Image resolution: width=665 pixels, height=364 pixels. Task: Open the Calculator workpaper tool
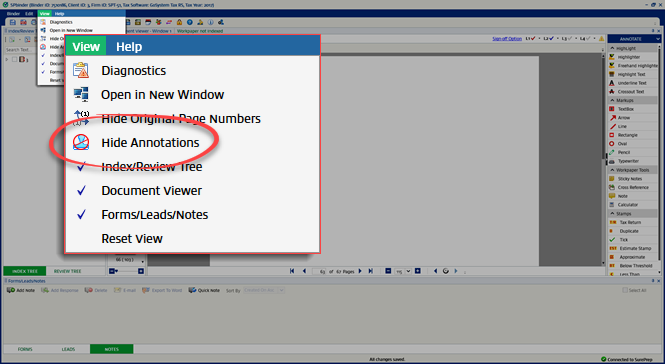pos(632,204)
